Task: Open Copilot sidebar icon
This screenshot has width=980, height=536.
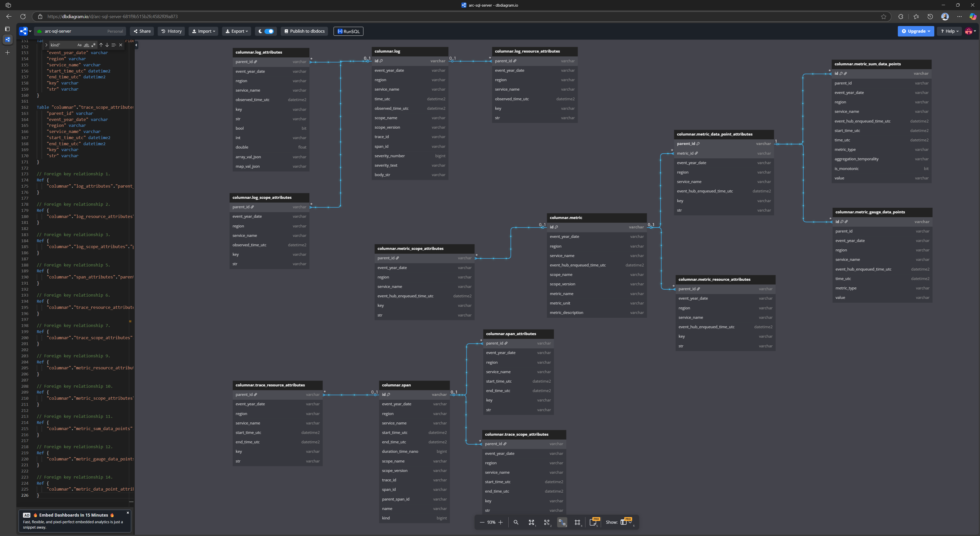Action: pos(973,16)
